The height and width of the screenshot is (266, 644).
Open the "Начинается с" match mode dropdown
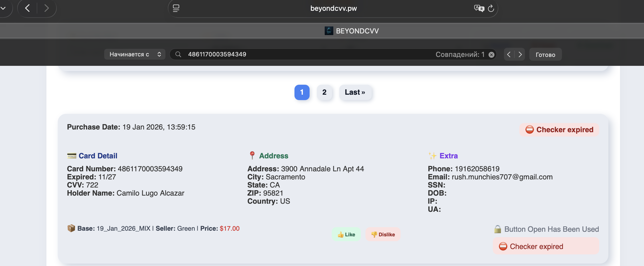pos(135,54)
